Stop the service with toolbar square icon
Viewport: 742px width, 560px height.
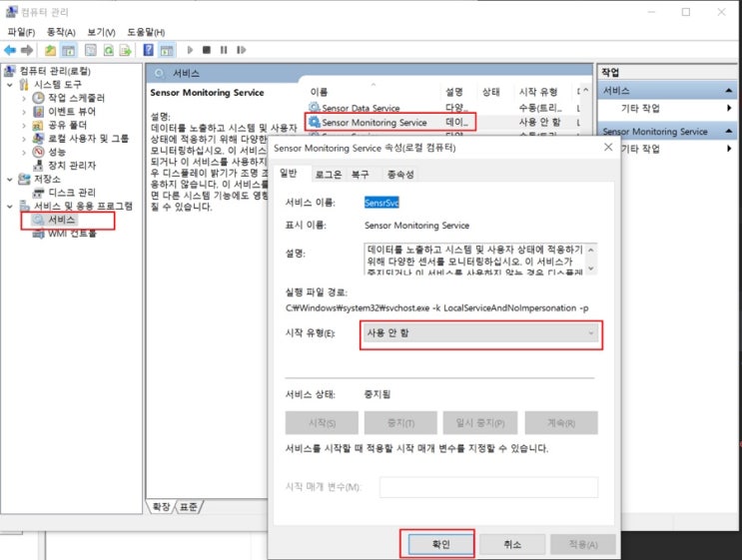click(x=207, y=50)
